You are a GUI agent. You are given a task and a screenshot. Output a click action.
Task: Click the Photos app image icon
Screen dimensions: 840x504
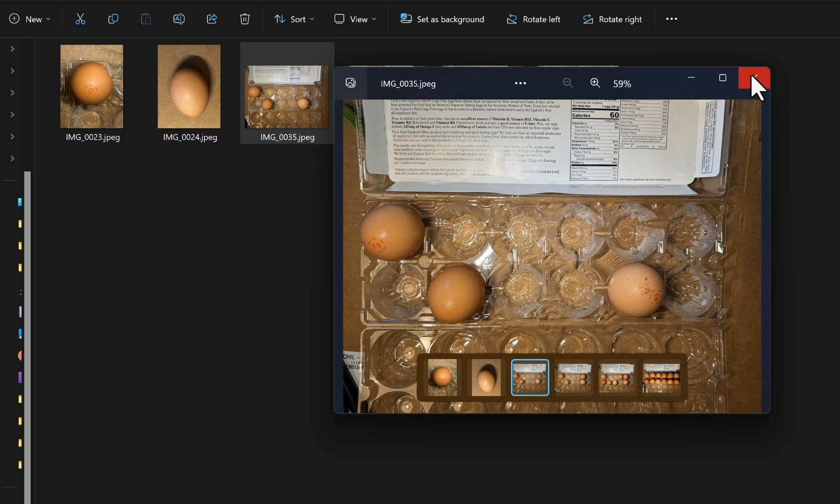pos(351,83)
